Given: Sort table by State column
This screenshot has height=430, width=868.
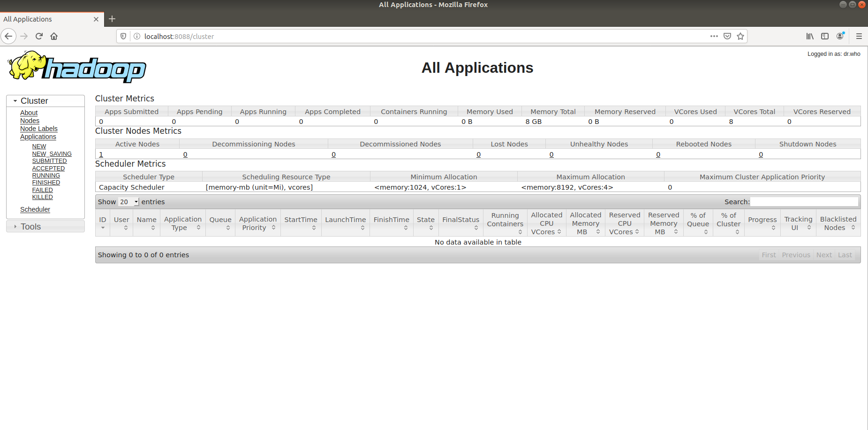Looking at the screenshot, I should click(x=426, y=223).
